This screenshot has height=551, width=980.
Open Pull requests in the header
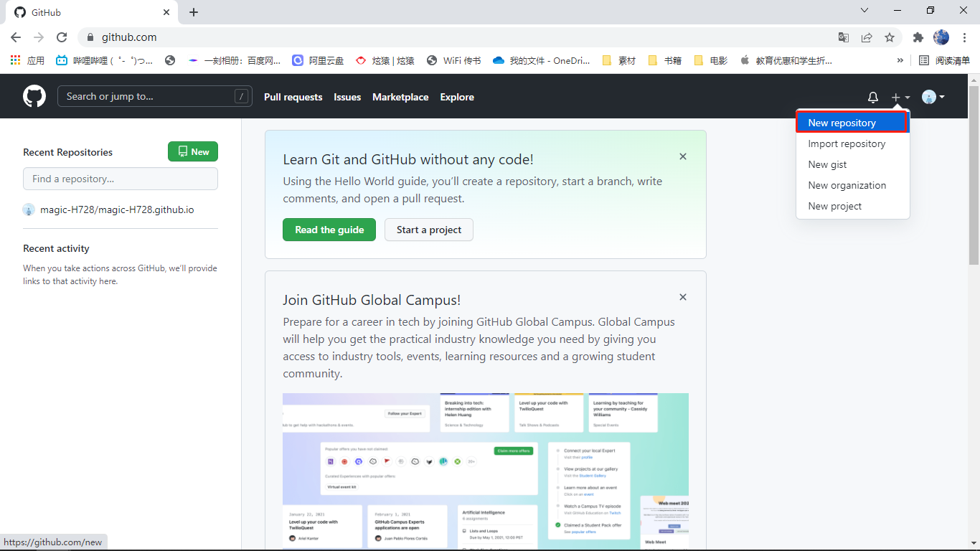coord(293,97)
